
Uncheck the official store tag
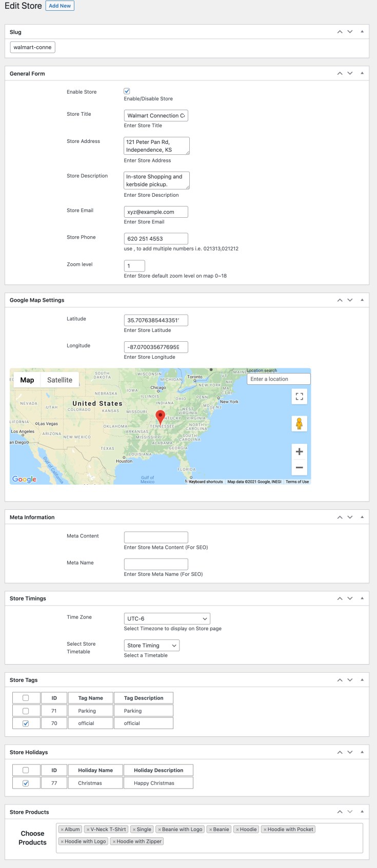[26, 722]
